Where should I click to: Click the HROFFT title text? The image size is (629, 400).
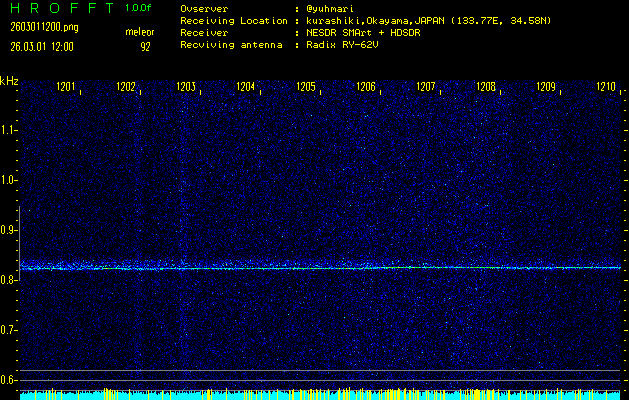point(58,8)
